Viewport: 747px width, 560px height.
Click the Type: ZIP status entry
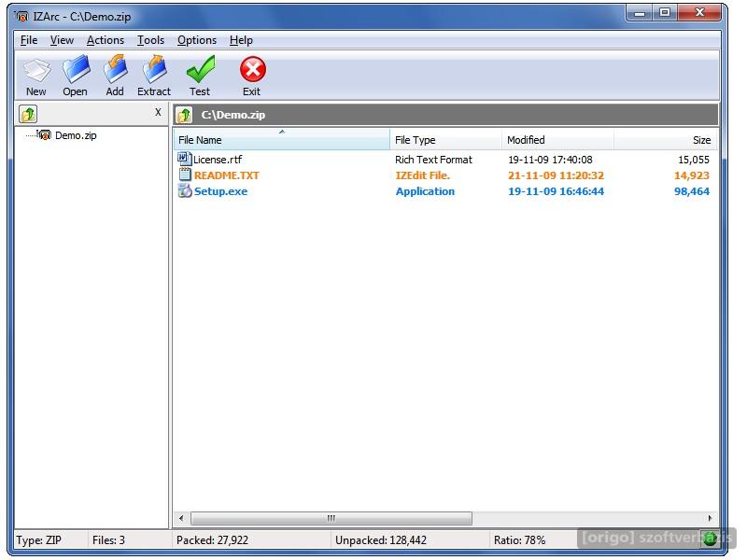coord(38,540)
